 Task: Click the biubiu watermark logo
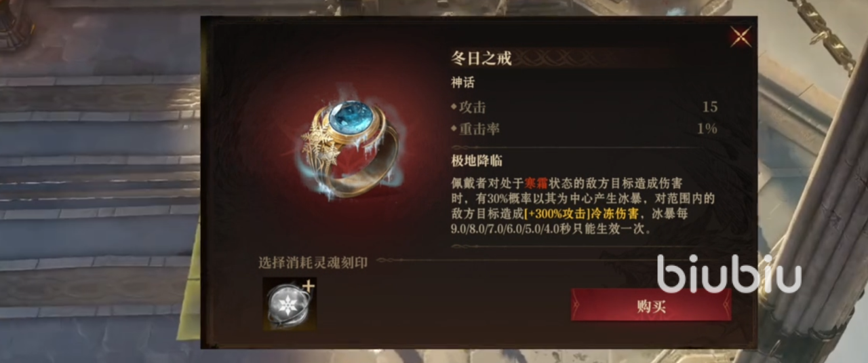(729, 273)
